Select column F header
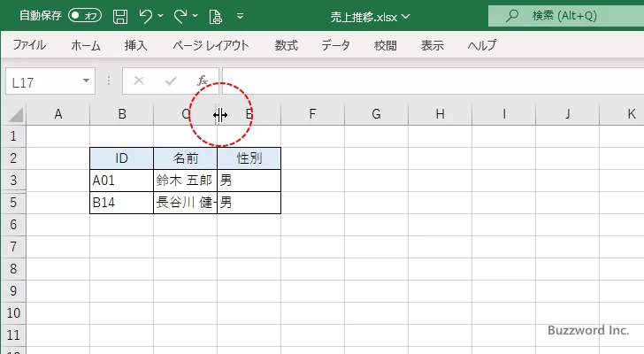644x354 pixels. (312, 114)
